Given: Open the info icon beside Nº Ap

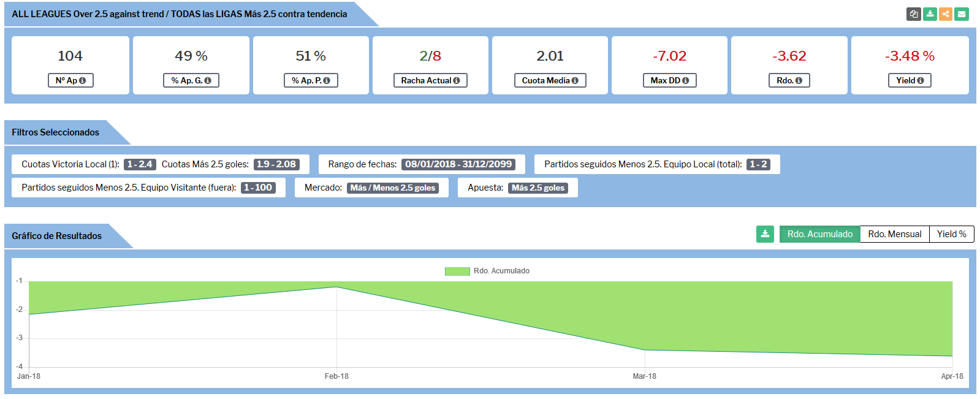Looking at the screenshot, I should (82, 80).
